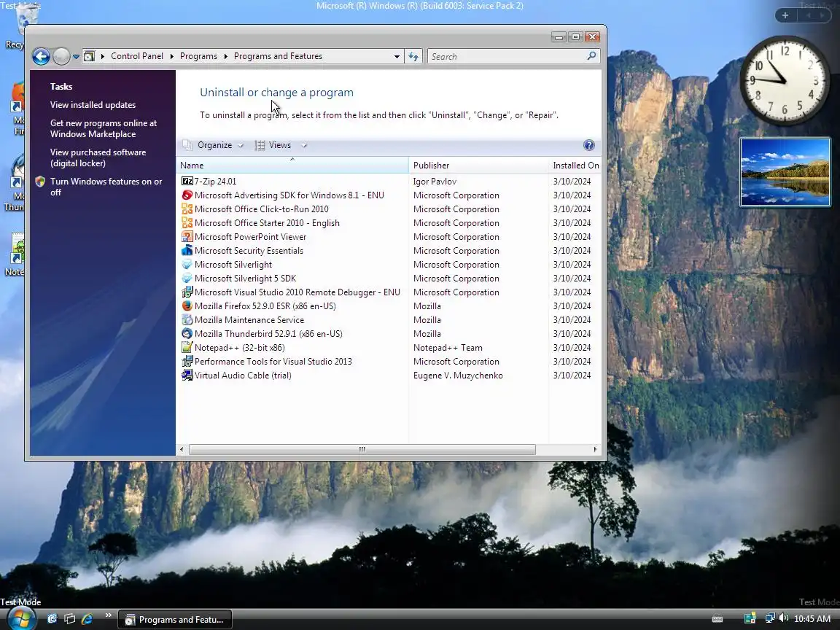Click the slideshow gadget picture
840x630 pixels.
pyautogui.click(x=785, y=172)
